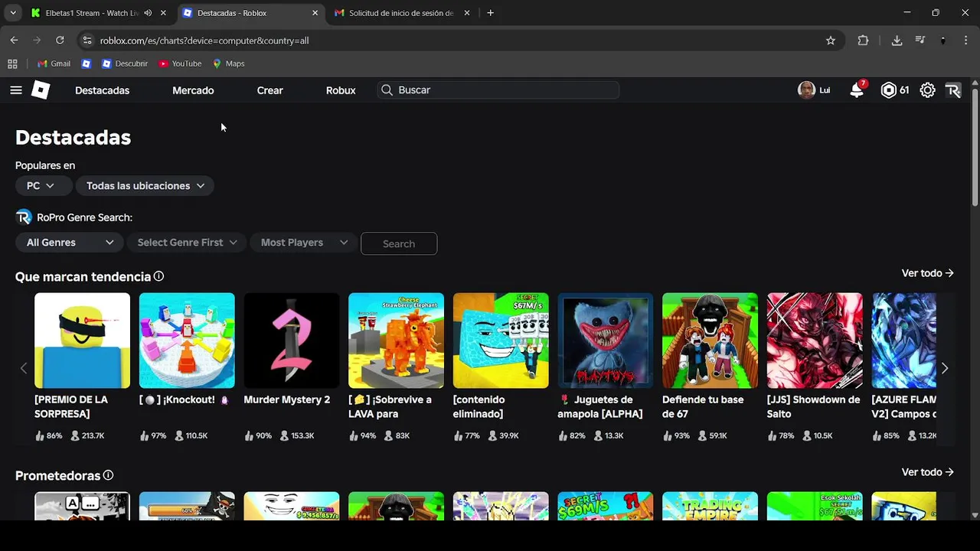Open PREMIO DE LA SORPRESA game thumbnail
This screenshot has width=980, height=551.
(82, 341)
